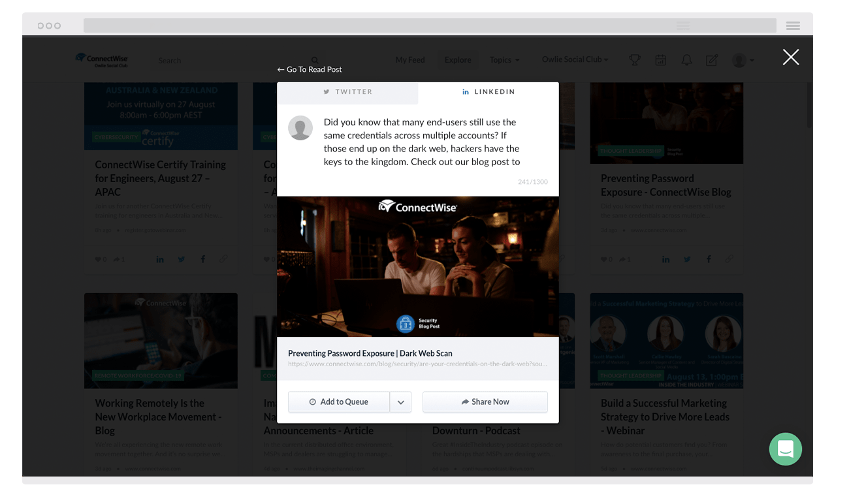Click the compose post pencil icon
This screenshot has width=849, height=504.
tap(712, 60)
